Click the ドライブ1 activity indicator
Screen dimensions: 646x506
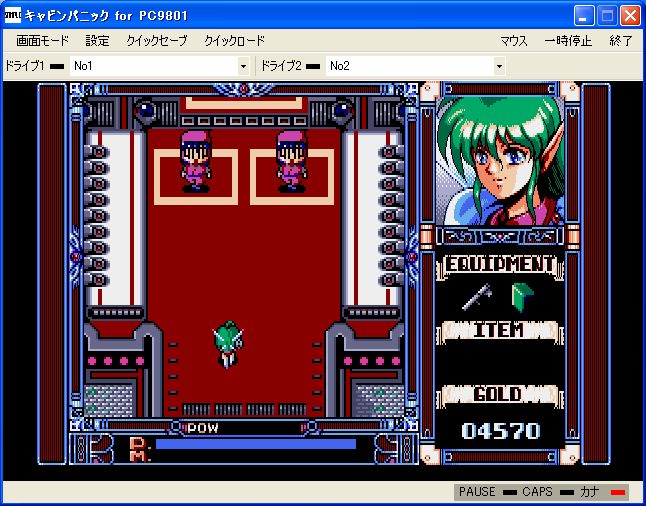[x=57, y=66]
